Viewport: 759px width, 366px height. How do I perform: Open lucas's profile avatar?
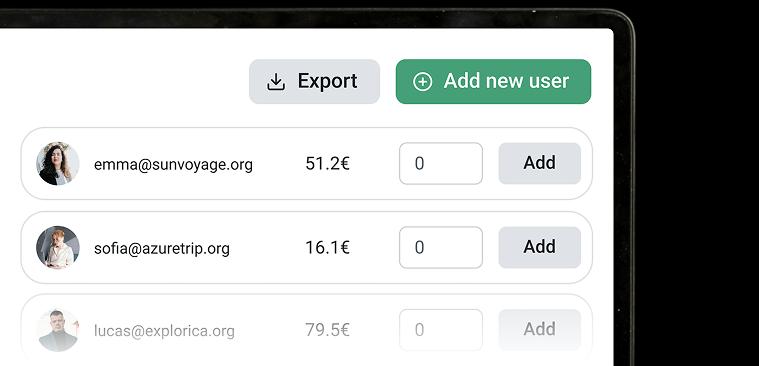click(x=58, y=330)
